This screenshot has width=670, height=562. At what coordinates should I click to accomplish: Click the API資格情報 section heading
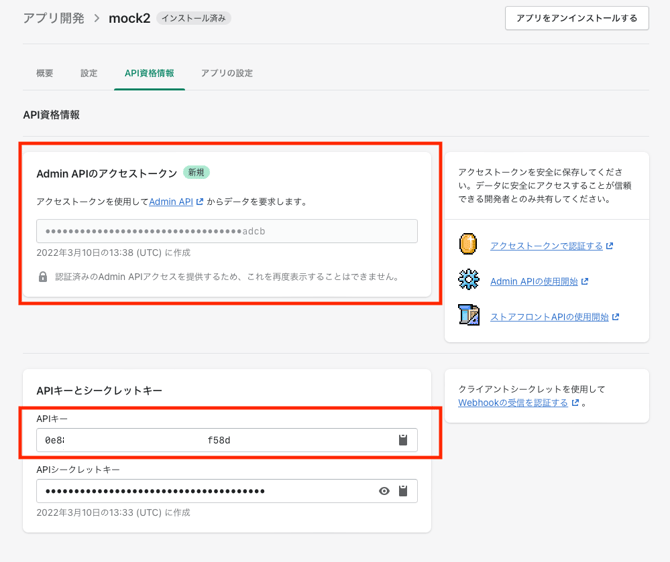tap(51, 115)
